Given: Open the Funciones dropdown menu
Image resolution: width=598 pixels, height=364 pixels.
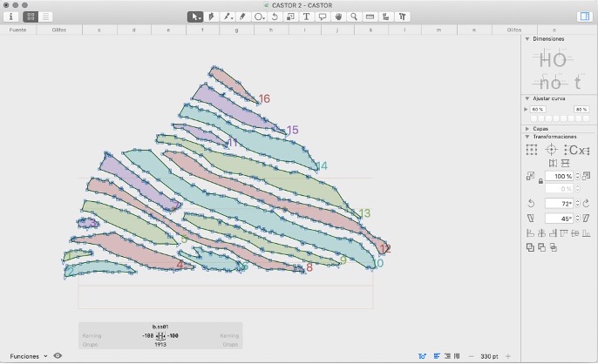Looking at the screenshot, I should [29, 355].
